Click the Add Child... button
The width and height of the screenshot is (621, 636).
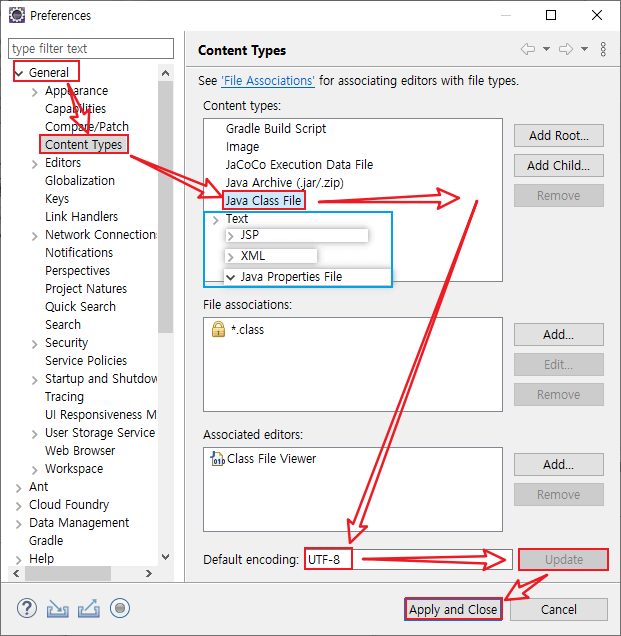559,165
